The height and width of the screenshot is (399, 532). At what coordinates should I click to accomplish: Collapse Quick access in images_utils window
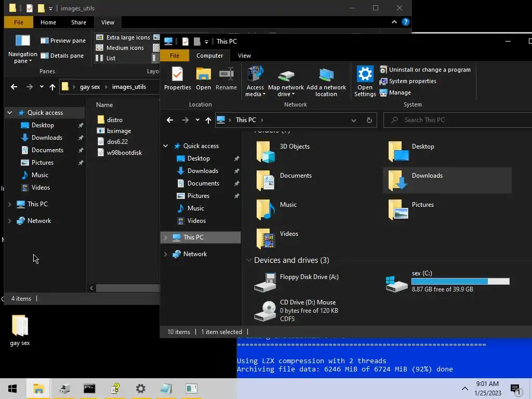coord(9,113)
